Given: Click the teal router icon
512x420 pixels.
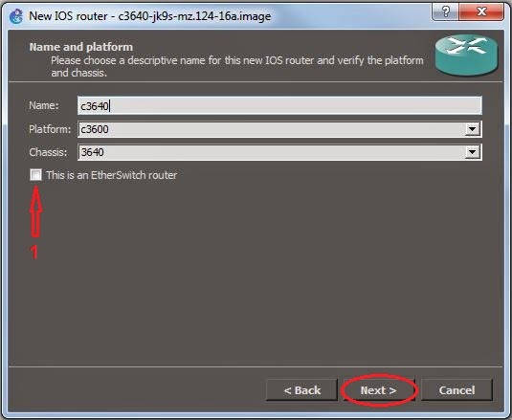Looking at the screenshot, I should click(x=466, y=55).
